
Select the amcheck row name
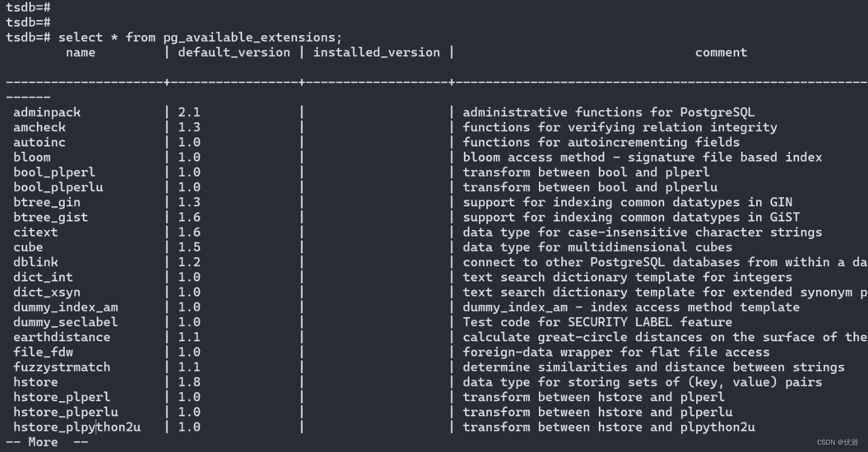[x=39, y=127]
